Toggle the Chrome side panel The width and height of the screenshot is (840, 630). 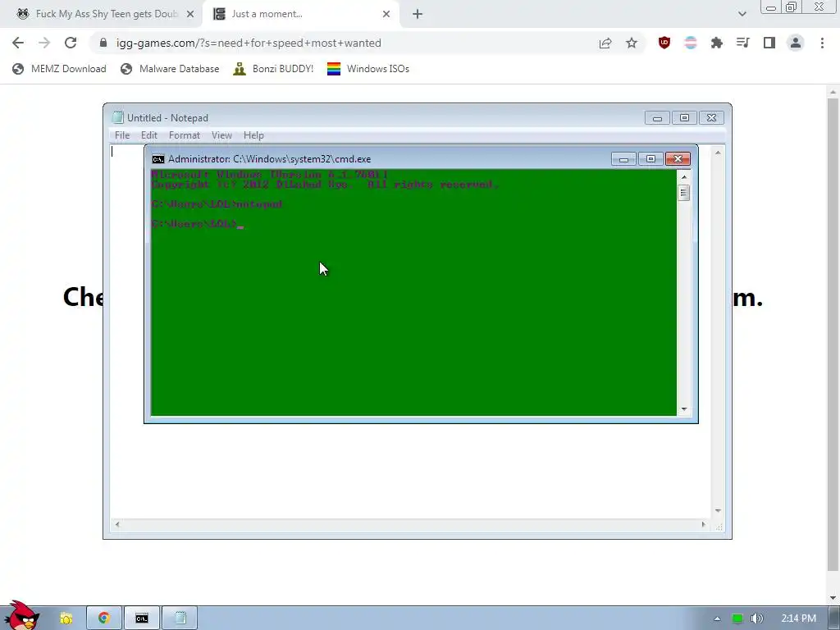point(769,43)
